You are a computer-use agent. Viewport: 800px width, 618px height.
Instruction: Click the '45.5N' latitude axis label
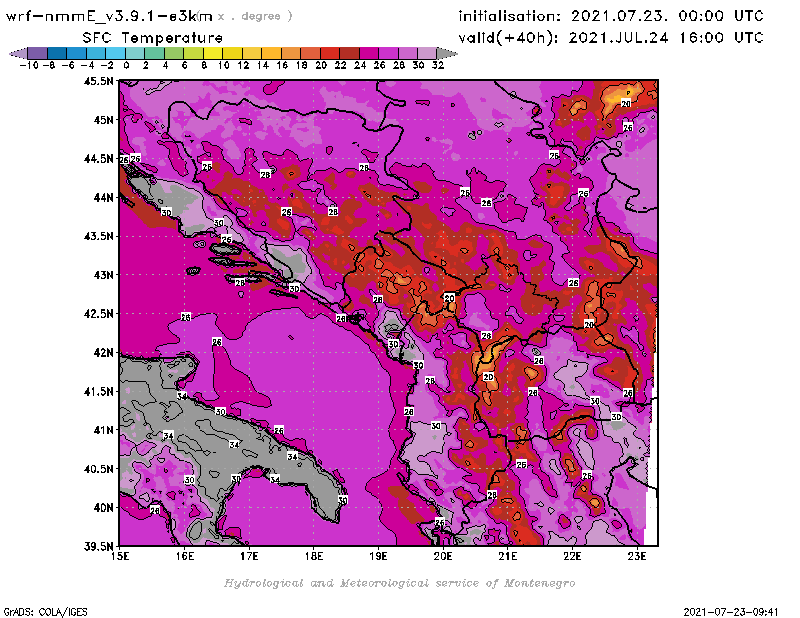(x=98, y=81)
